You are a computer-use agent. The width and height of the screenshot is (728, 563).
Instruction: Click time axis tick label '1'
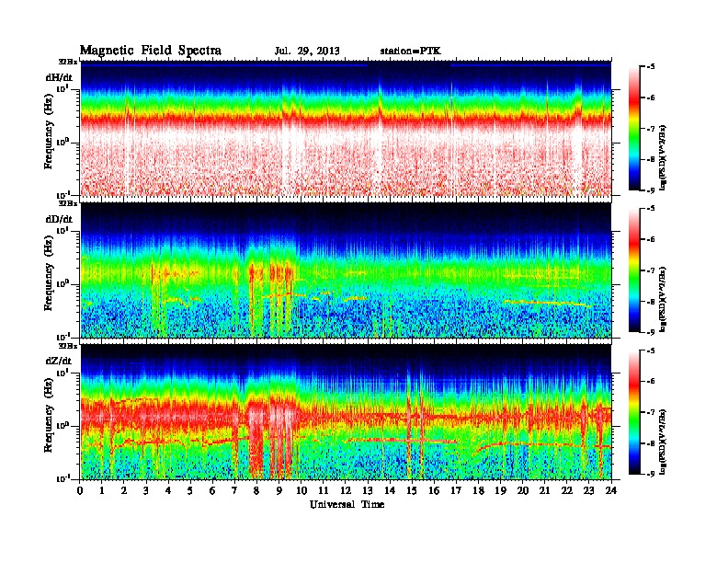point(102,490)
